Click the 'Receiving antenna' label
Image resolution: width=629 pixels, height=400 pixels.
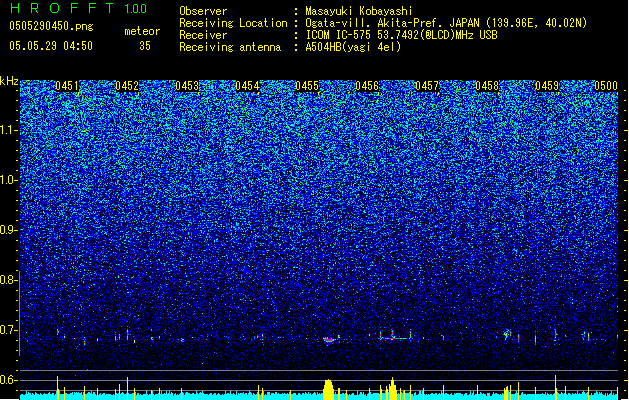(x=230, y=47)
